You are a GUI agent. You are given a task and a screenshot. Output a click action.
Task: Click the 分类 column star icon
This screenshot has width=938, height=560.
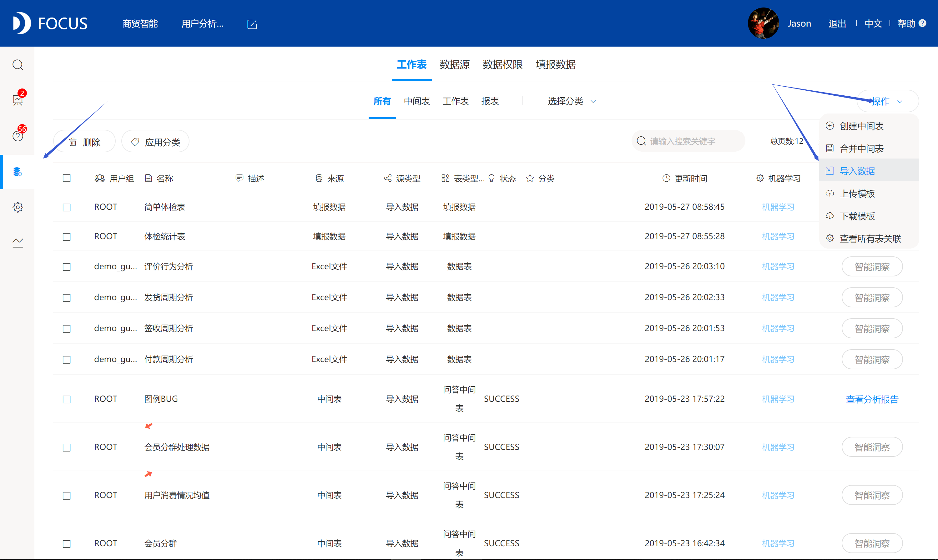coord(530,178)
